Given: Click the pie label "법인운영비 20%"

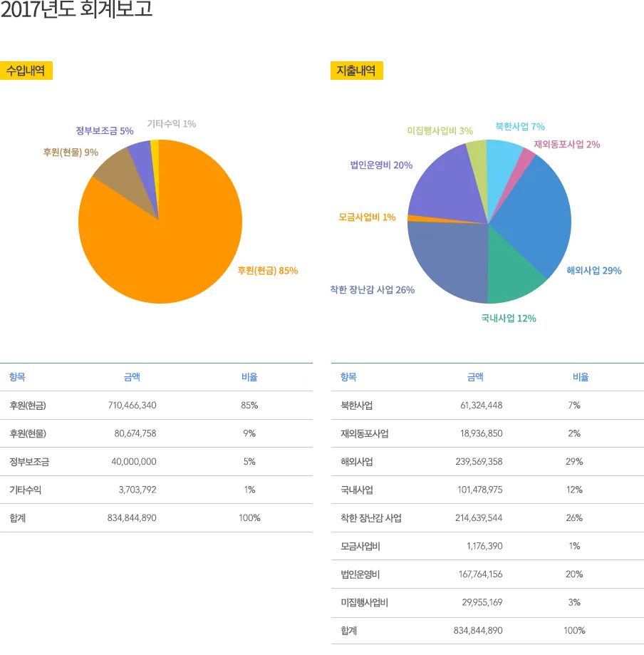Looking at the screenshot, I should point(381,165).
